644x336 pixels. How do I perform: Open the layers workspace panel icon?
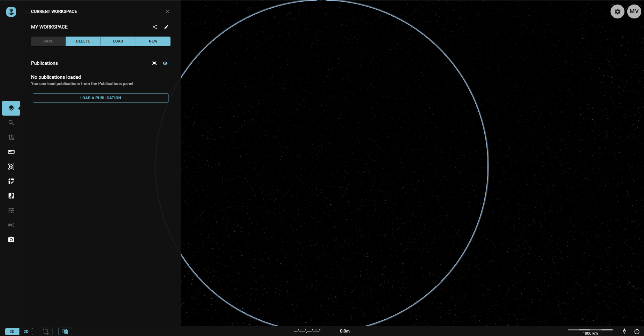11,108
